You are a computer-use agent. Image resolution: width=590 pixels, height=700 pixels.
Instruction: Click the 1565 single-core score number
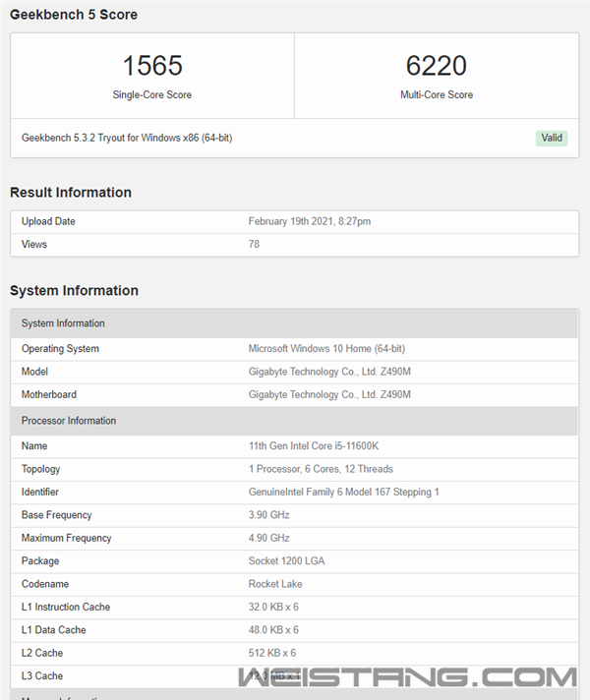point(151,66)
